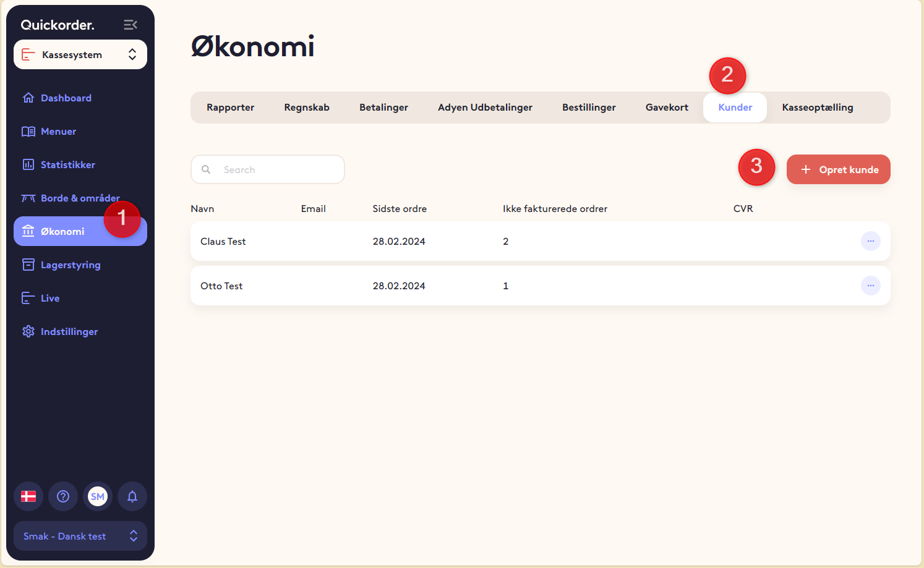This screenshot has width=924, height=568.
Task: Open Lagerstyring from the sidebar
Action: click(x=70, y=265)
